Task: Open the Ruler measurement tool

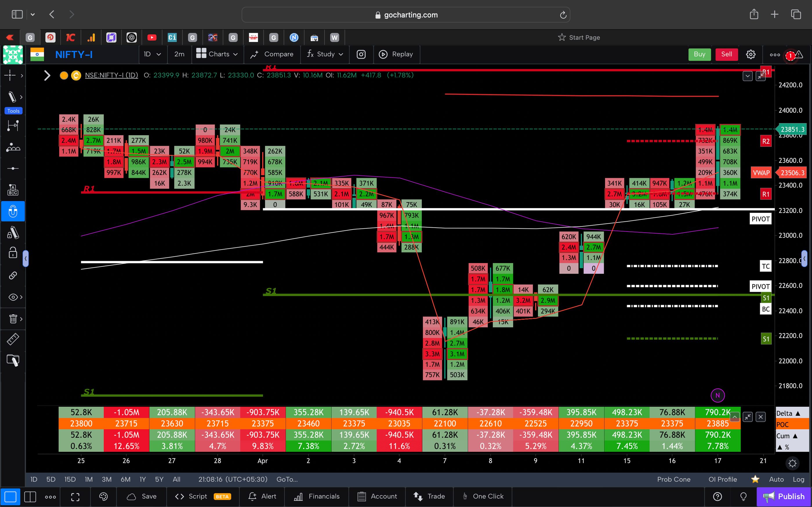Action: (x=13, y=339)
